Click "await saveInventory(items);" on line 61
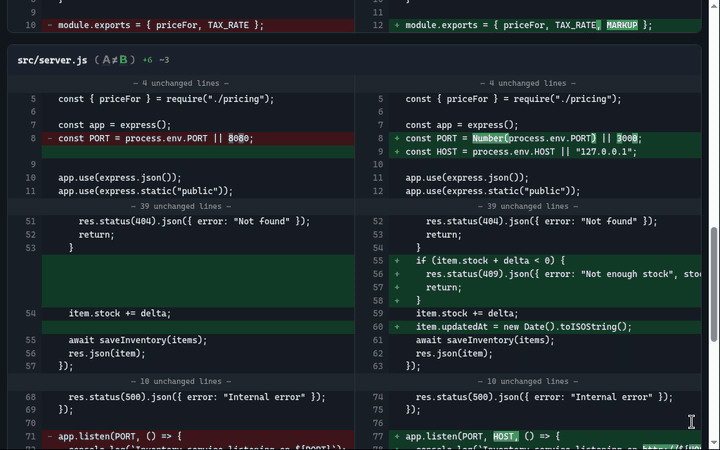This screenshot has height=450, width=720. (x=485, y=340)
